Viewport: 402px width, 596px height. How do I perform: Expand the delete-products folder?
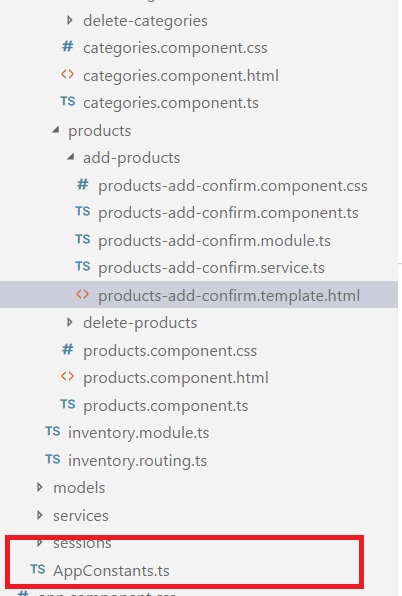coord(70,322)
